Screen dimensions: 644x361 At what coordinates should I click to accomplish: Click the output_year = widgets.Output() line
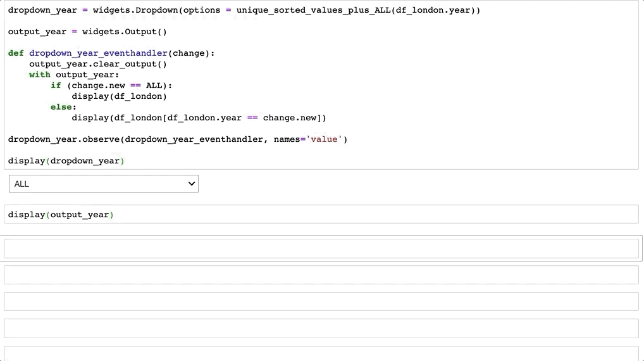click(x=87, y=32)
